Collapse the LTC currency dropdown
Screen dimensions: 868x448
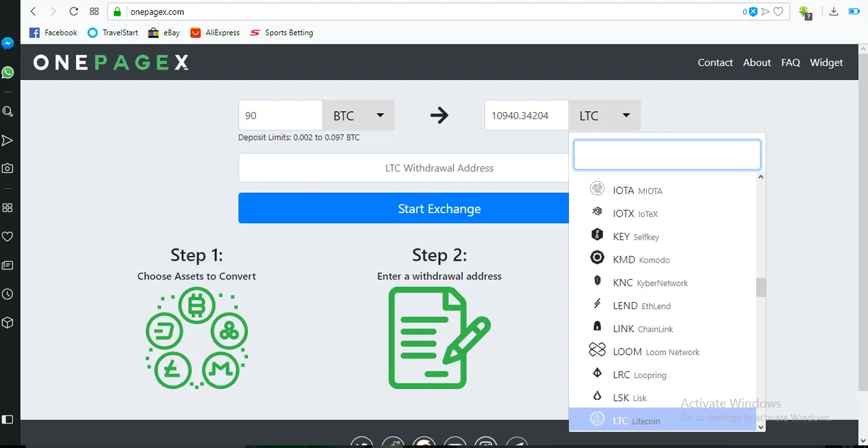click(605, 115)
